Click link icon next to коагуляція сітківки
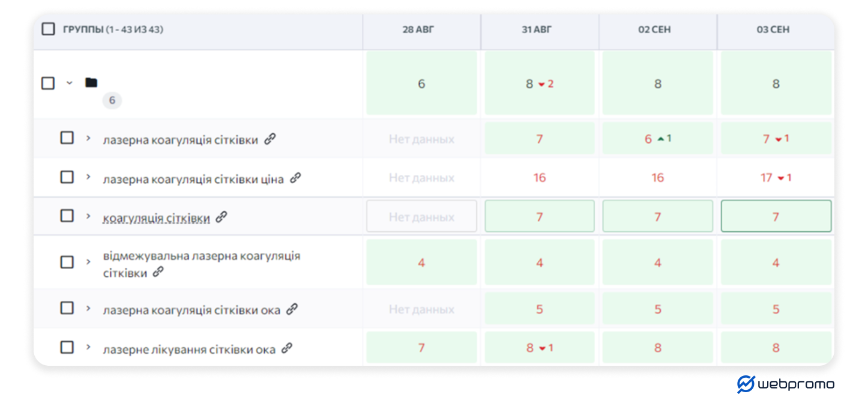Image resolution: width=868 pixels, height=400 pixels. [x=222, y=217]
